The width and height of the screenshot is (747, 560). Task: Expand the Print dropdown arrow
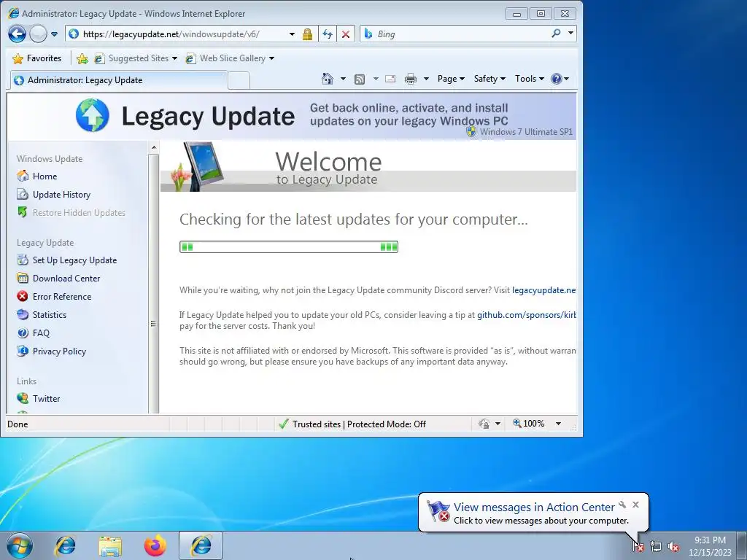click(x=426, y=79)
